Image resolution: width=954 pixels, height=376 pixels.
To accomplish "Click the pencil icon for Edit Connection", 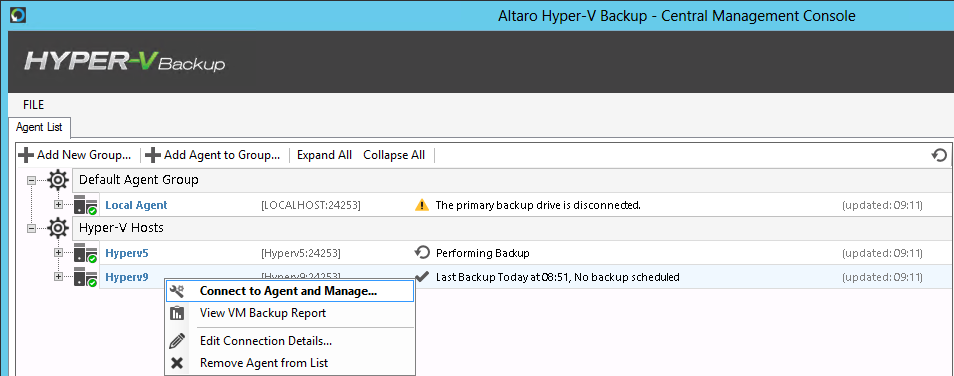I will [177, 341].
